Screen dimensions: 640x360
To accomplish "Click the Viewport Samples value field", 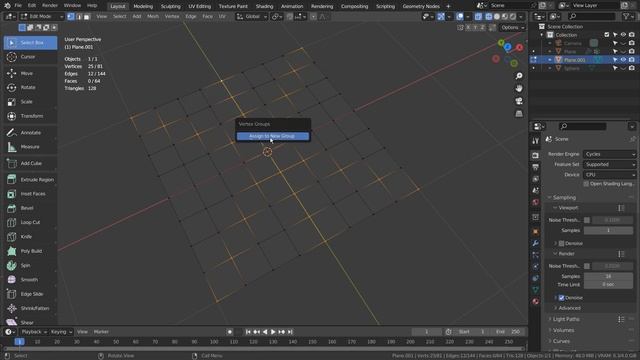I will (608, 230).
